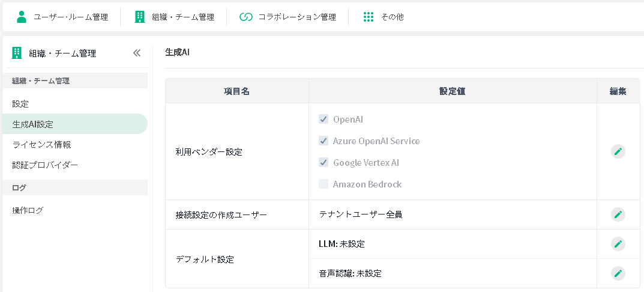Open 操作ログ under ログ section
The width and height of the screenshot is (644, 292).
click(x=28, y=210)
